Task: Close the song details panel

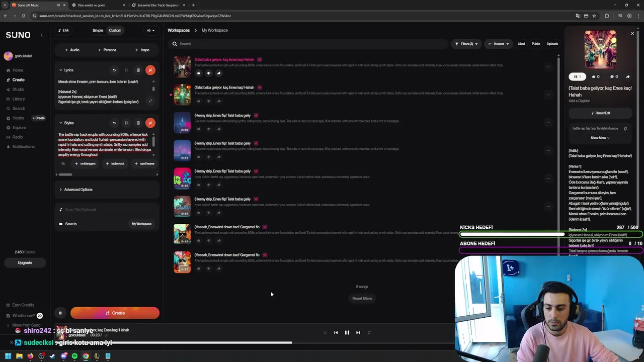Action: pos(632,34)
